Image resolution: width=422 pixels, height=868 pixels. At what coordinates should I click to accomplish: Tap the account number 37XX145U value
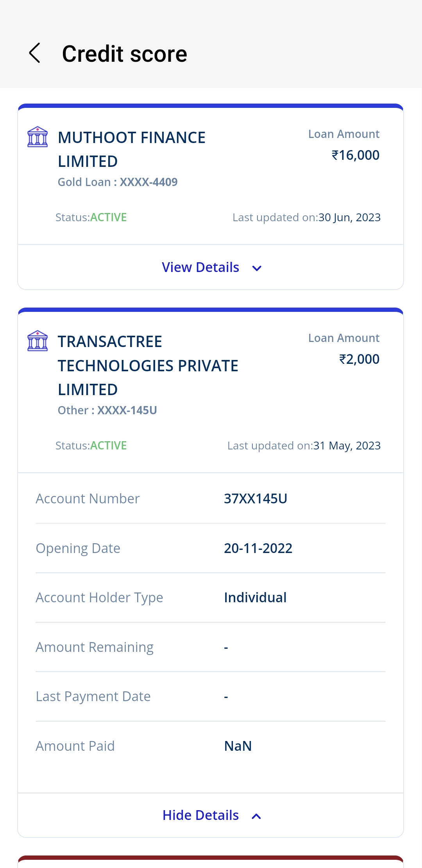click(256, 499)
